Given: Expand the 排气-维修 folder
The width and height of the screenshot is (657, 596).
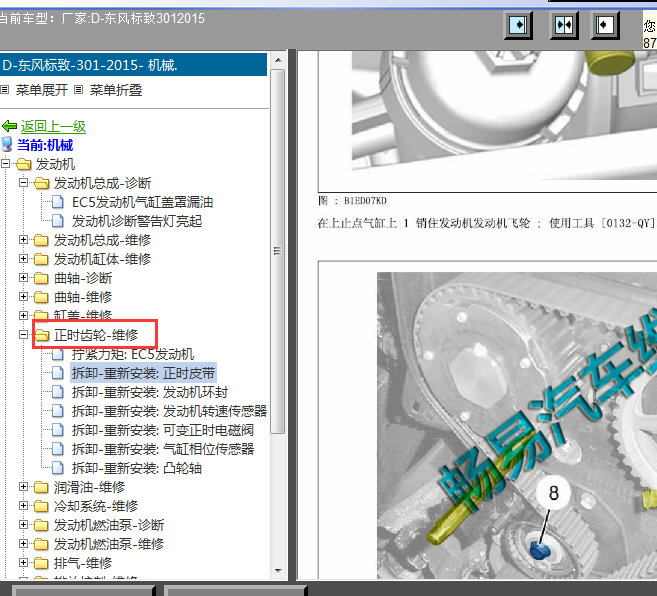Looking at the screenshot, I should (23, 562).
